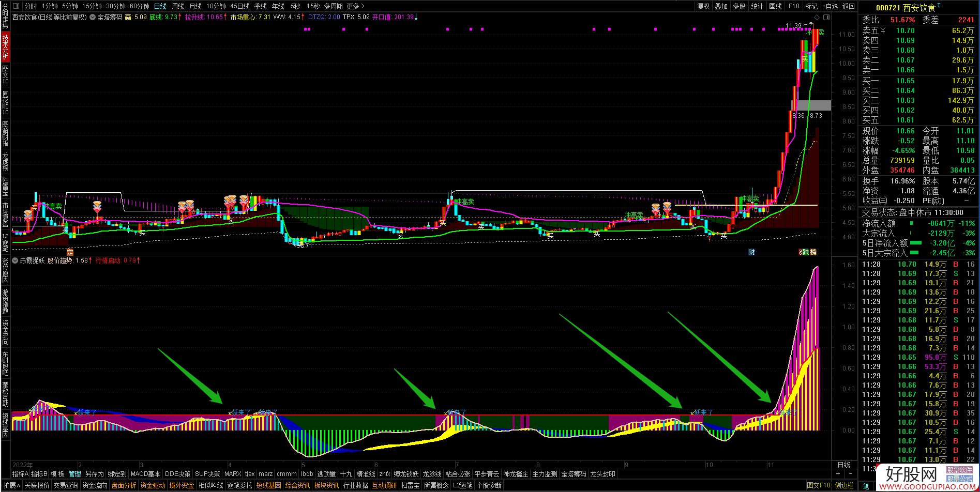This screenshot has width=980, height=492.
Task: Open 图文10 sidebar item
Action: click(x=5, y=75)
